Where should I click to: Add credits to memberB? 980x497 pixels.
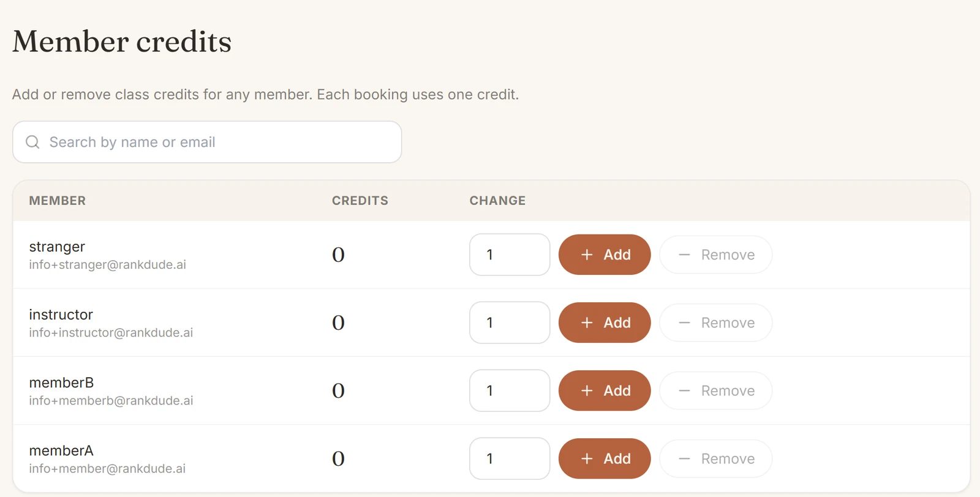605,390
